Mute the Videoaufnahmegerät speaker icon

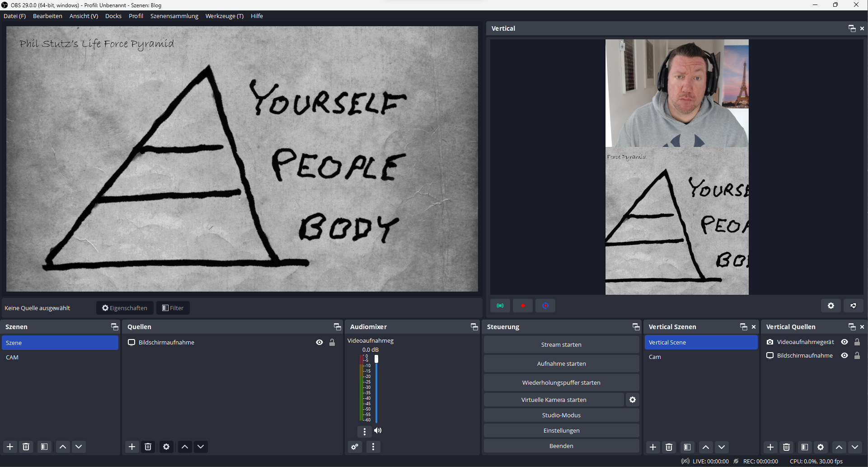[x=378, y=431]
